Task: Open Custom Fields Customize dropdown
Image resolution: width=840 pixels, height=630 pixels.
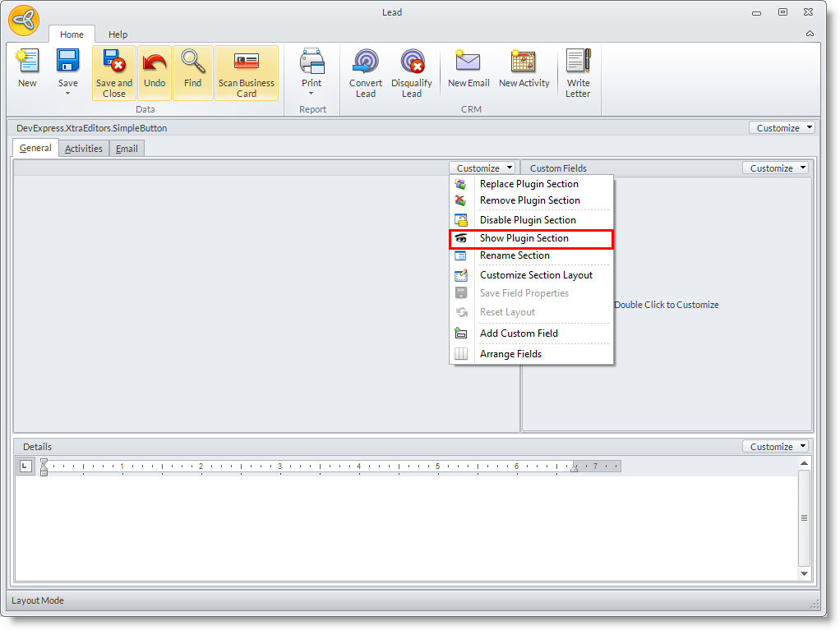Action: (x=775, y=168)
